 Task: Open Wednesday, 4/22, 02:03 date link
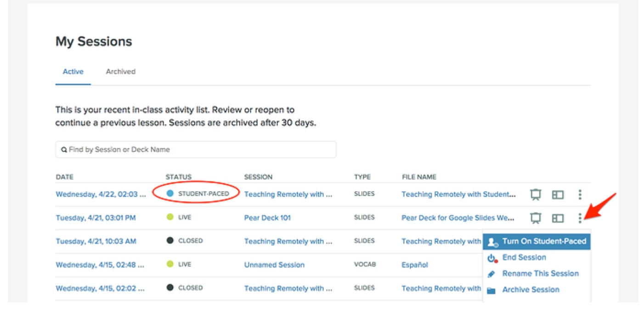click(101, 194)
